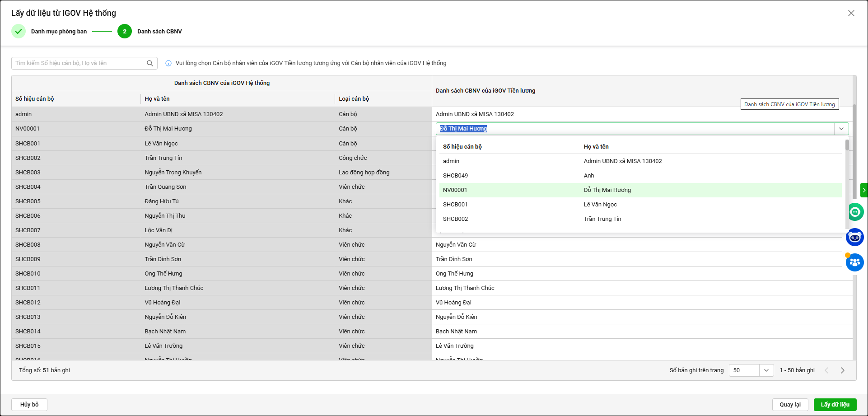Select the Danh sách CBNV step
Image resolution: width=868 pixels, height=416 pixels.
[x=160, y=32]
